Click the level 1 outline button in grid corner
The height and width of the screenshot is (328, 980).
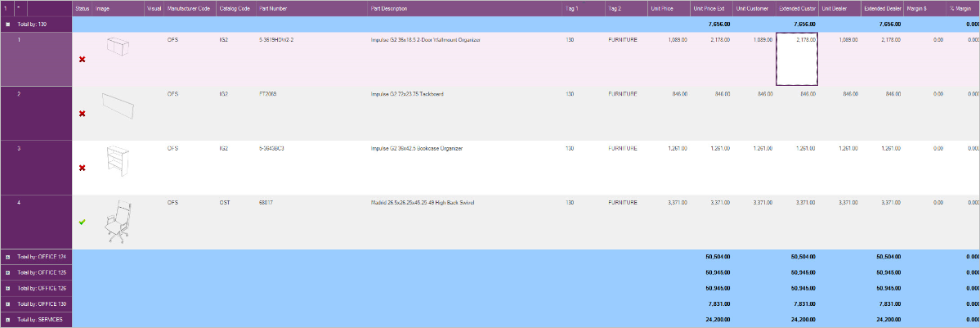coord(7,9)
